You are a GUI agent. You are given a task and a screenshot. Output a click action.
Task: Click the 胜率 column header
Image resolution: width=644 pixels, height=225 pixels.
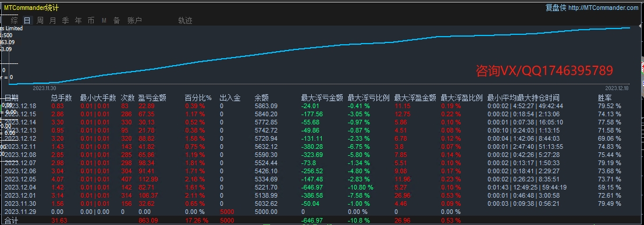point(605,98)
